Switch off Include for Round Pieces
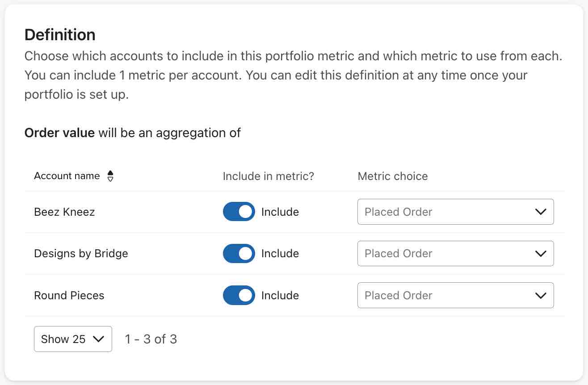This screenshot has width=588, height=385. [x=239, y=295]
